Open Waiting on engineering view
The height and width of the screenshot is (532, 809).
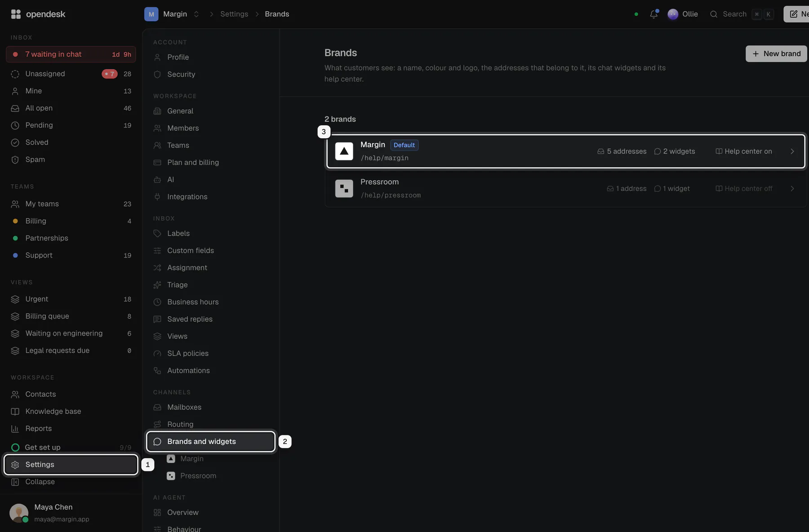click(71, 333)
